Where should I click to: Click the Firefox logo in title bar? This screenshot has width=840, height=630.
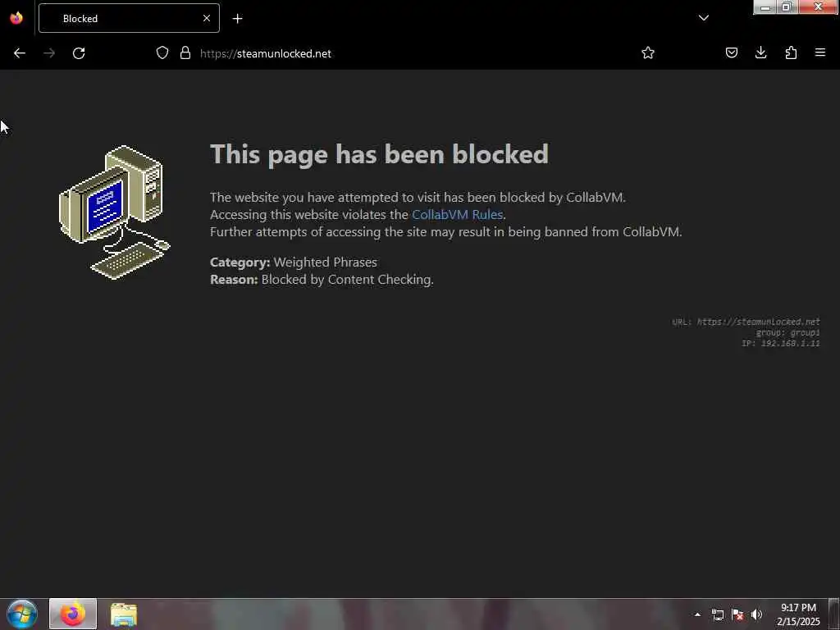[x=16, y=18]
